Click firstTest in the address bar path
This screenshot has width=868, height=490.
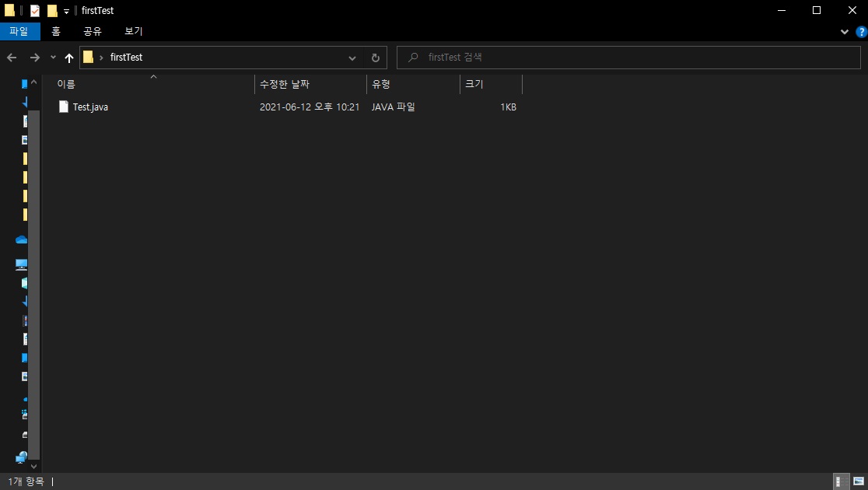[126, 57]
